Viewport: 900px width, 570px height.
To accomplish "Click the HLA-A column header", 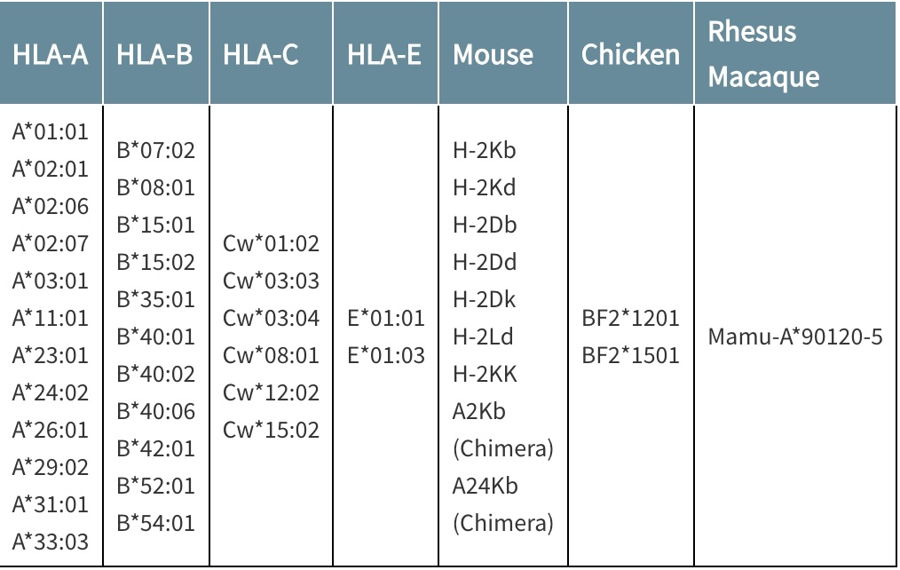I will coord(51,55).
